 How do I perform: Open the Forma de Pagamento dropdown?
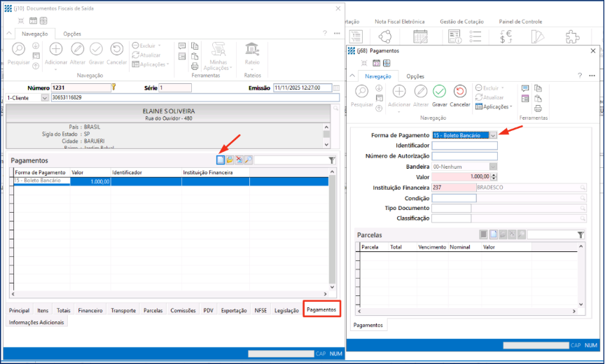(493, 135)
